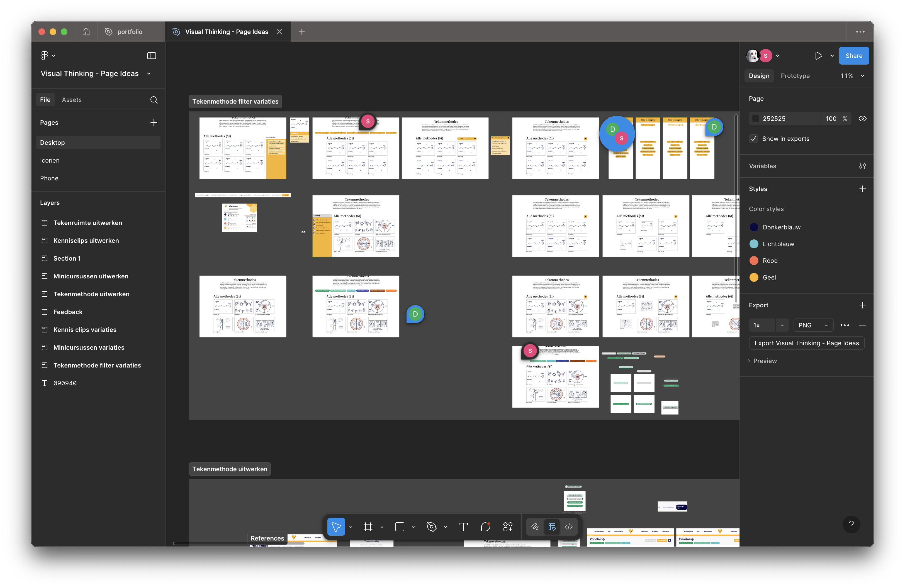
Task: Open the Actions tool
Action: (x=508, y=526)
